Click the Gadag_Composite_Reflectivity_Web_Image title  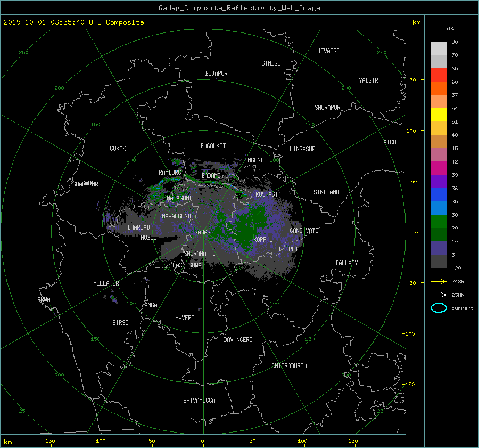pos(239,8)
